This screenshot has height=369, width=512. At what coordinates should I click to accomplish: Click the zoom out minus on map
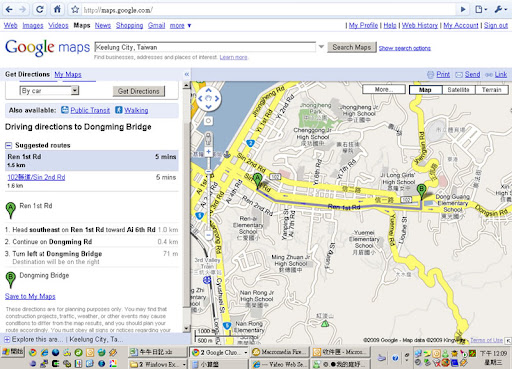coord(208,235)
